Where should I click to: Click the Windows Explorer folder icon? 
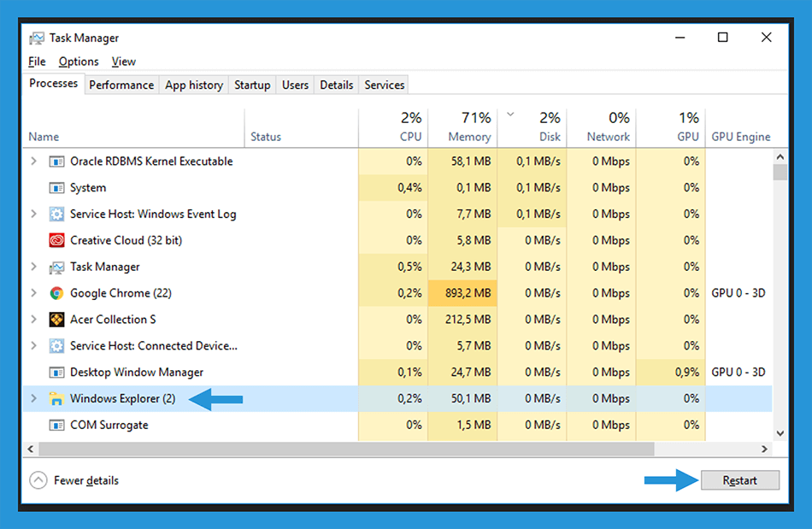56,399
